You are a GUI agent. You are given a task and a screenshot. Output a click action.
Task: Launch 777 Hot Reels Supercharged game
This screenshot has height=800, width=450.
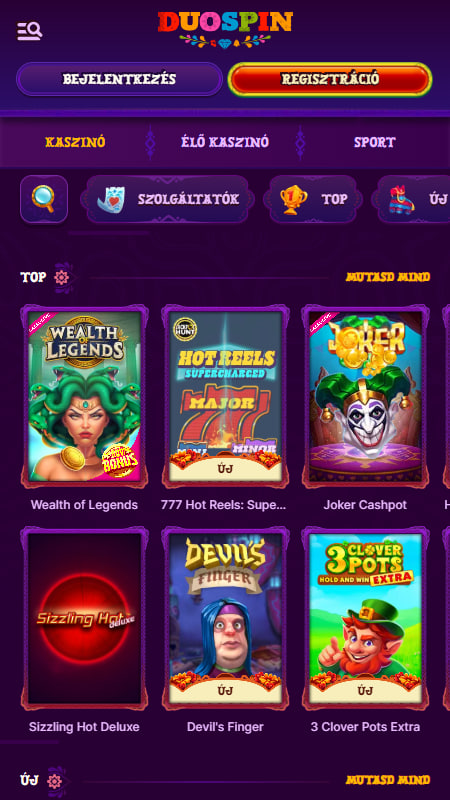click(x=225, y=396)
